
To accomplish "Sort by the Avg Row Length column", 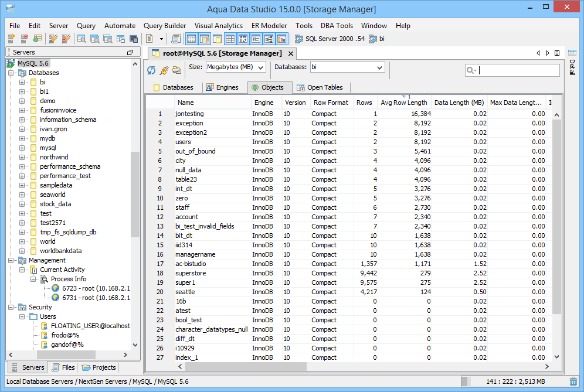I will point(404,103).
